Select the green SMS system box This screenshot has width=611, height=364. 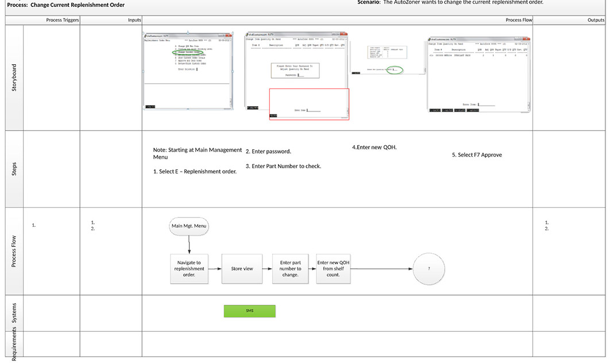pyautogui.click(x=249, y=311)
